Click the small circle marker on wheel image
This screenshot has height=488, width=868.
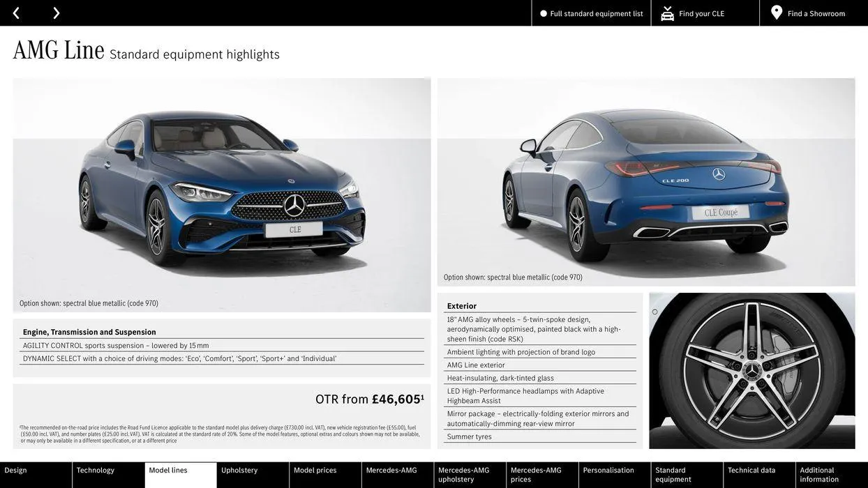(654, 312)
